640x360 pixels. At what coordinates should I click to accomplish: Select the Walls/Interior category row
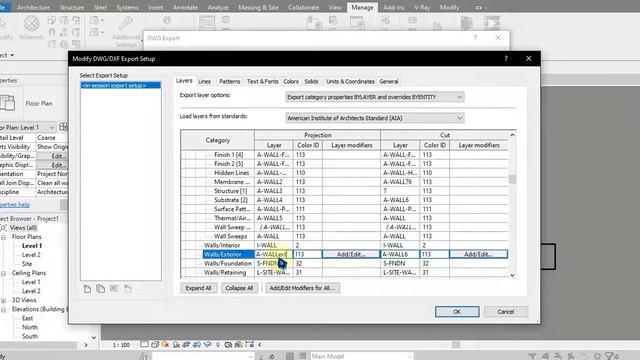coord(222,245)
